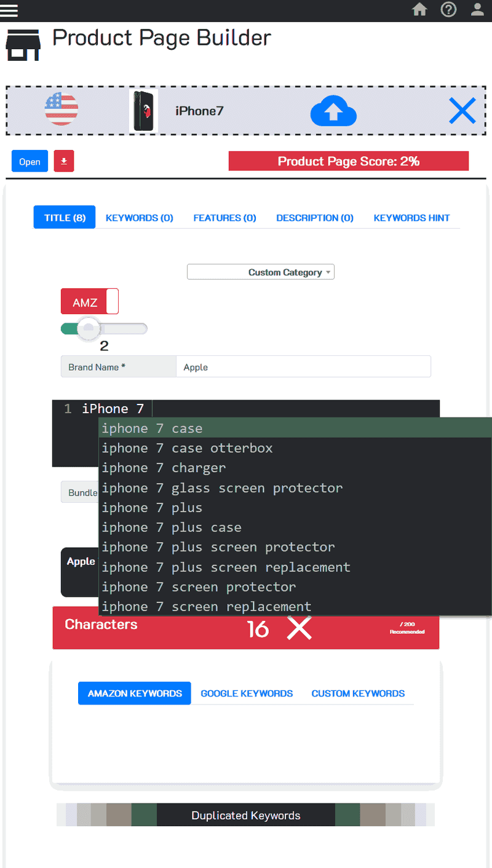Clear the character count with the X
The width and height of the screenshot is (492, 868).
coord(299,628)
